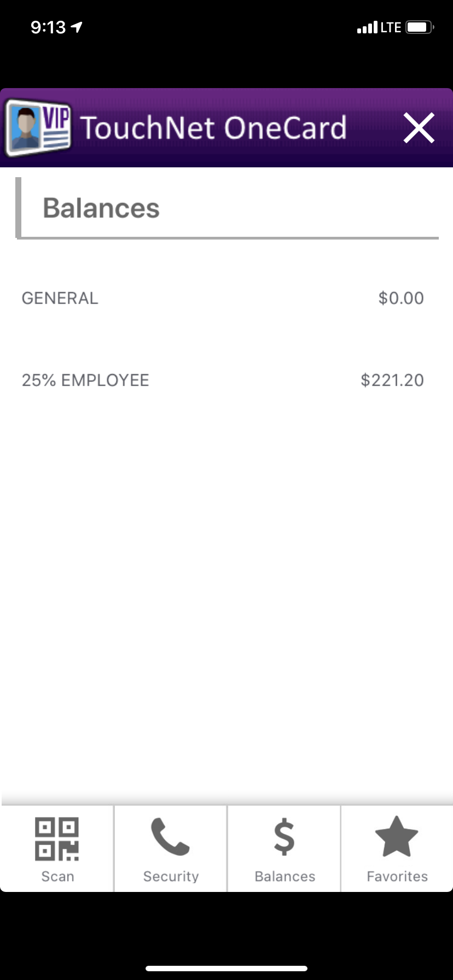The height and width of the screenshot is (980, 453).
Task: Tap the location arrow beside the time
Action: (x=77, y=27)
